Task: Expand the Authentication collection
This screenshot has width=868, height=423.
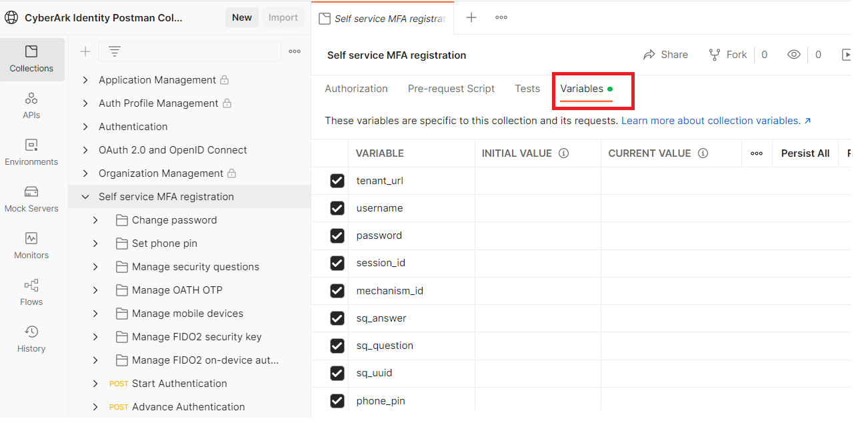Action: (x=85, y=127)
